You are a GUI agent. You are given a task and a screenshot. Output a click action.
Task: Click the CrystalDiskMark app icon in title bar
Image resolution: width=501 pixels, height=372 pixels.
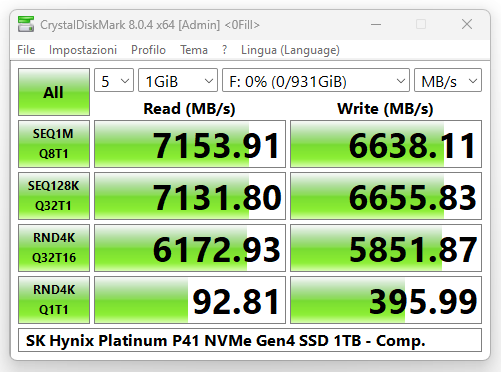[26, 24]
